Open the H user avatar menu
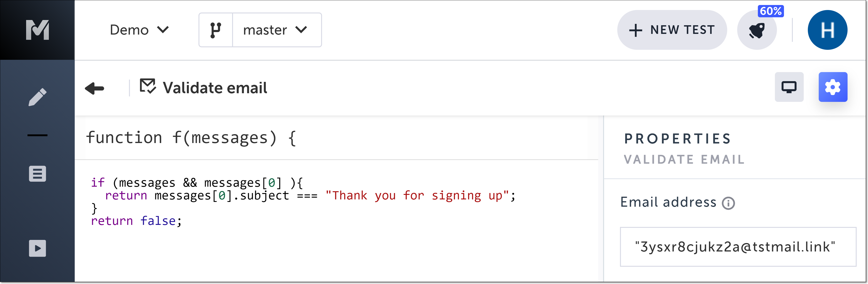Viewport: 868px width, 284px height. pos(827,30)
